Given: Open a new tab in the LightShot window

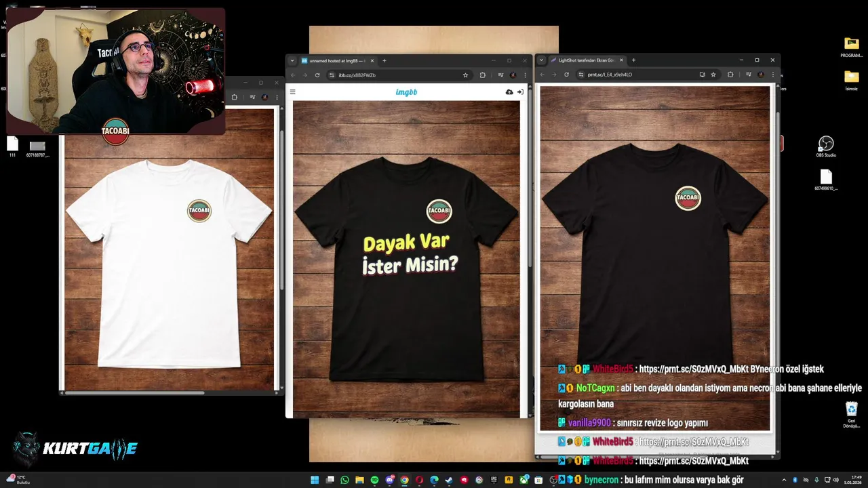Looking at the screenshot, I should tap(633, 60).
